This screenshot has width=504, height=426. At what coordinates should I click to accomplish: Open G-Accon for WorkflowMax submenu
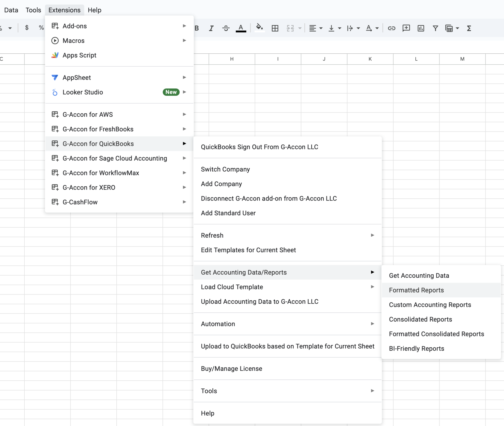point(119,173)
